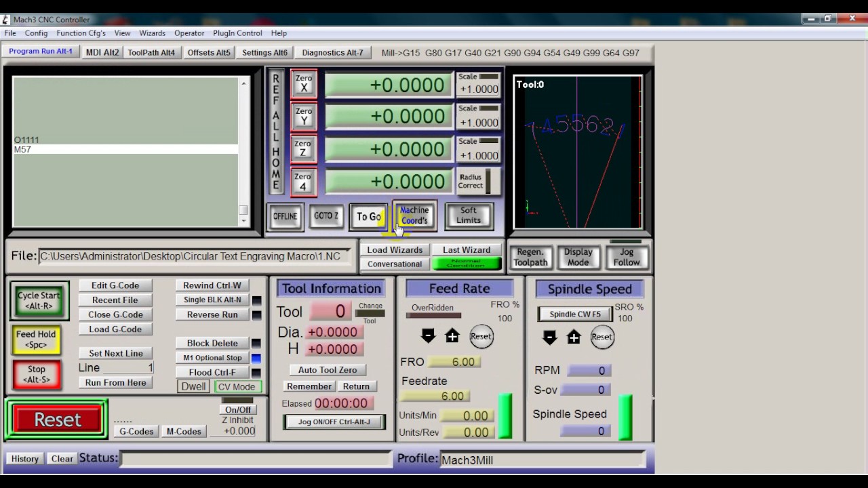Open the View menu

(x=122, y=33)
